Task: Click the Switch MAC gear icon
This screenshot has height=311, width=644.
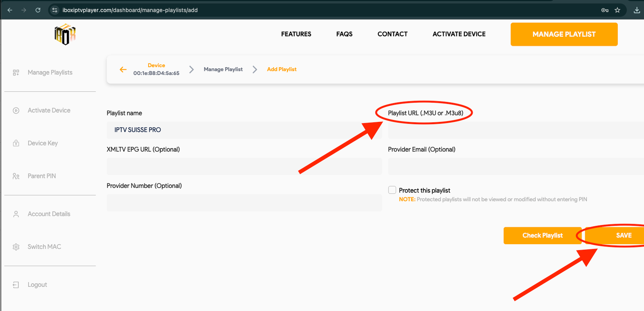Action: click(x=16, y=247)
